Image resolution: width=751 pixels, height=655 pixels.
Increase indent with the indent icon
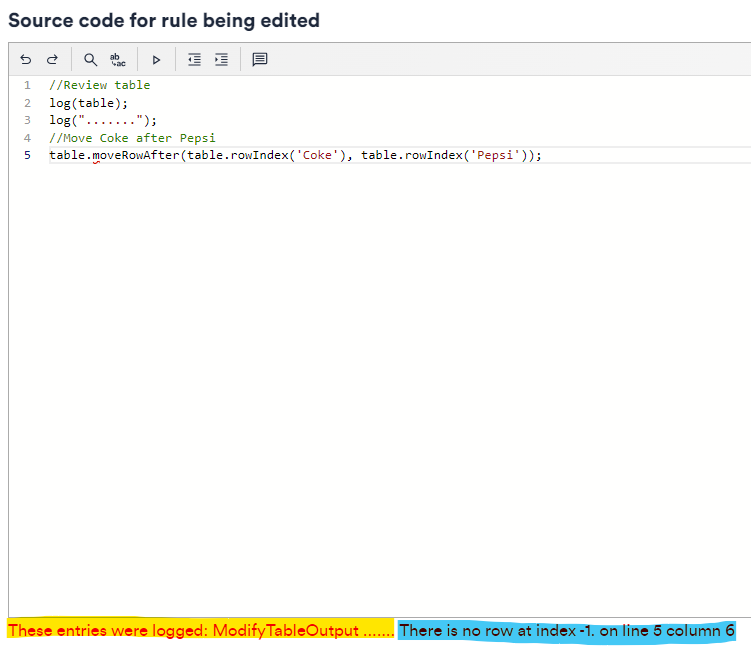coord(221,60)
